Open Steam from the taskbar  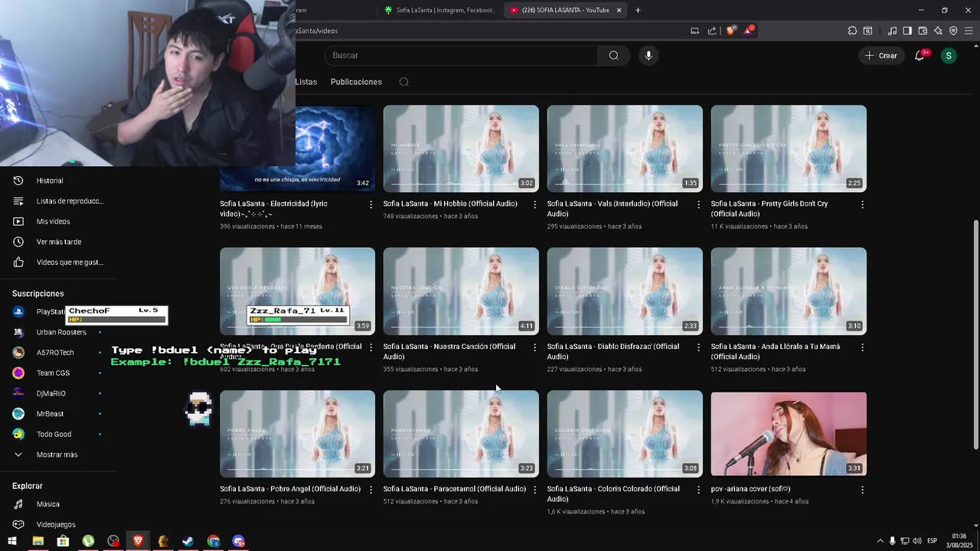[188, 541]
